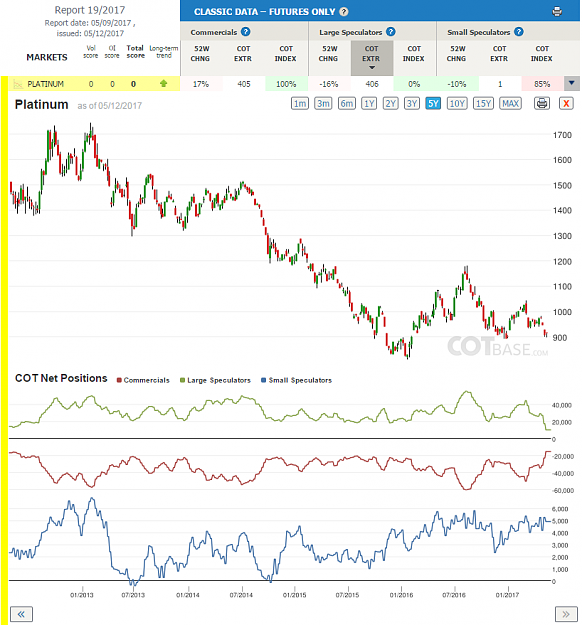Click the printer icon in the blue header
This screenshot has height=625, width=582.
[557, 12]
